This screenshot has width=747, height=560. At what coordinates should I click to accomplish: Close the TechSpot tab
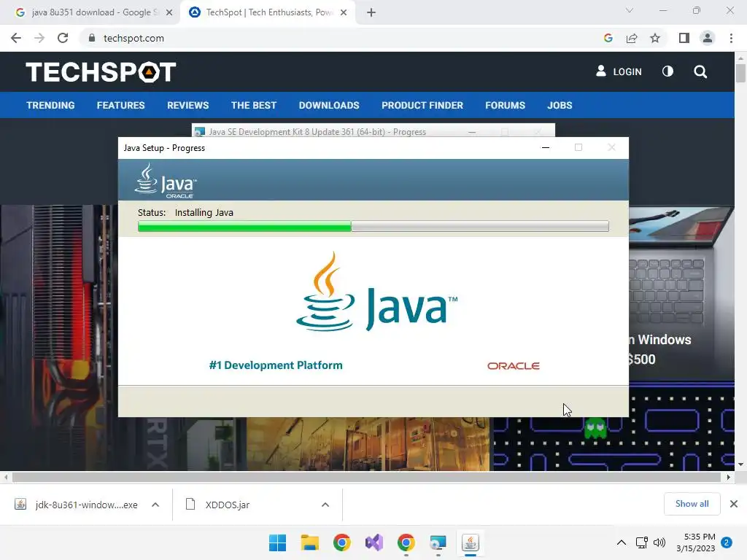click(x=344, y=12)
